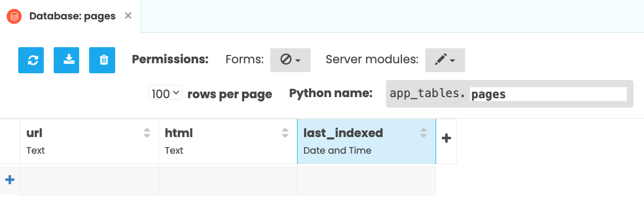644x202 pixels.
Task: Click the refresh table icon button
Action: click(x=31, y=60)
